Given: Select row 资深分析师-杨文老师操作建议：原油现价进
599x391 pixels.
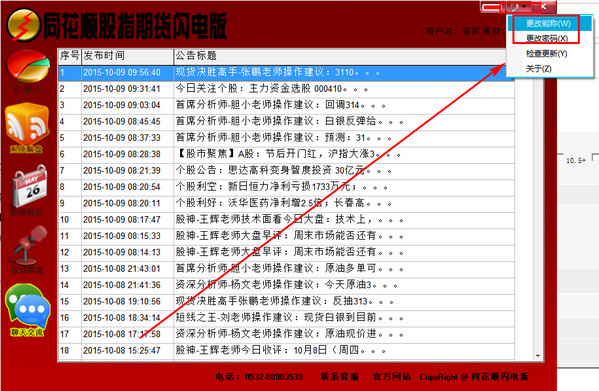Looking at the screenshot, I should point(286,334).
